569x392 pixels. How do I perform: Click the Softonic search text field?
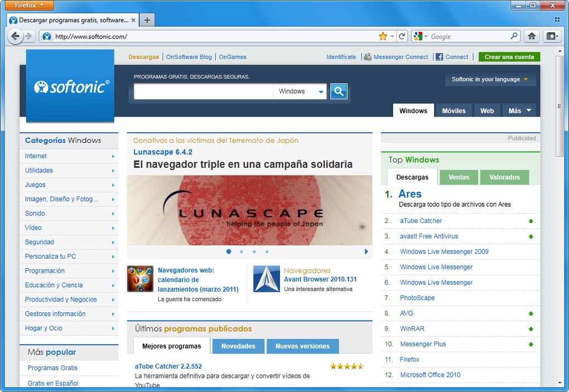point(203,91)
